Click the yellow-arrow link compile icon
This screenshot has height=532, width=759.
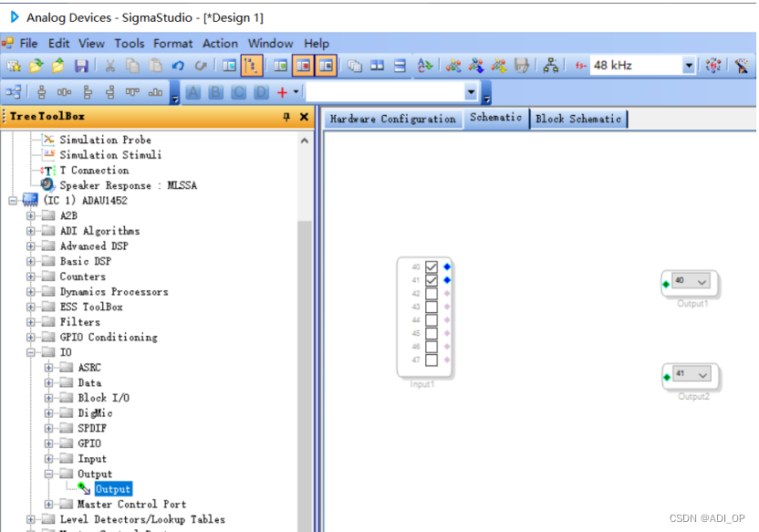click(499, 66)
